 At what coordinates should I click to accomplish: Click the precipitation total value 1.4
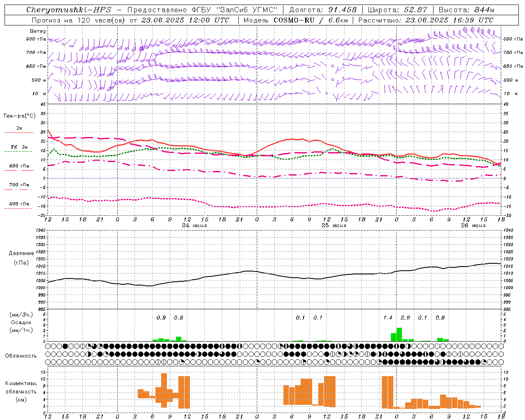tap(388, 317)
